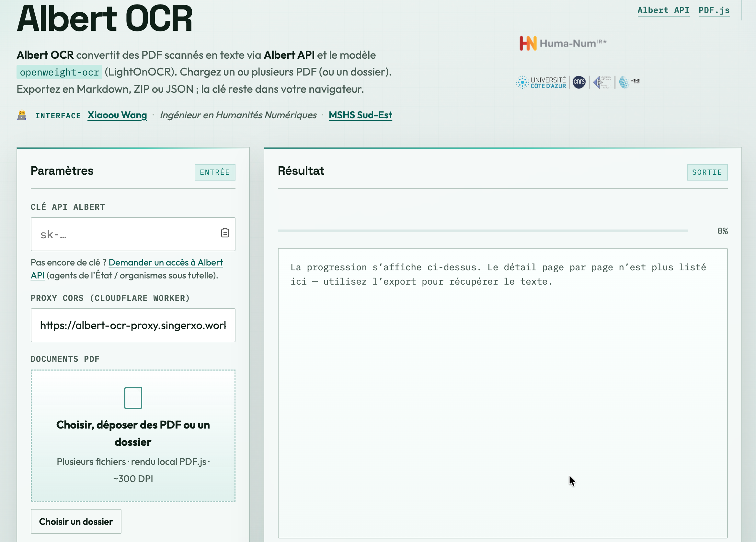Focus the Clé API Albert input field
756x542 pixels.
tap(133, 234)
